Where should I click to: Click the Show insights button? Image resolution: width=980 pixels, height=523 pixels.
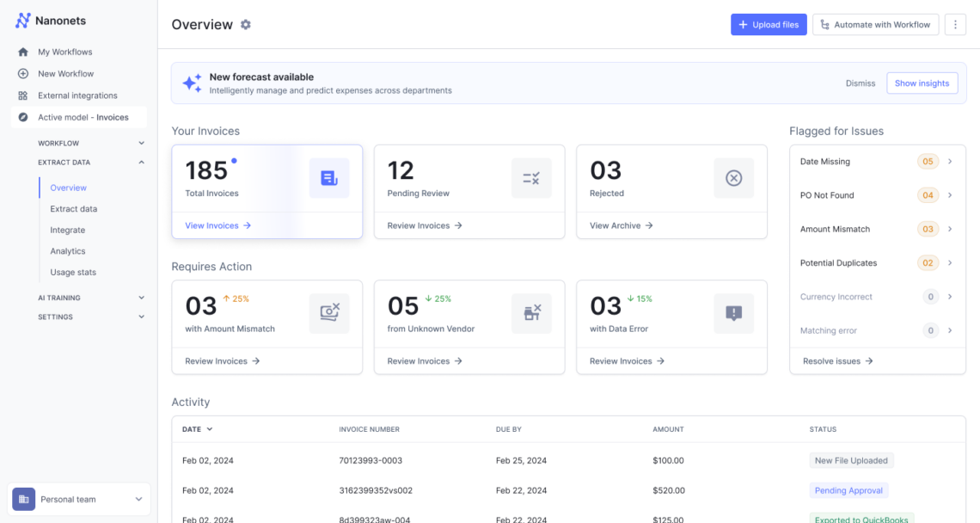(922, 83)
